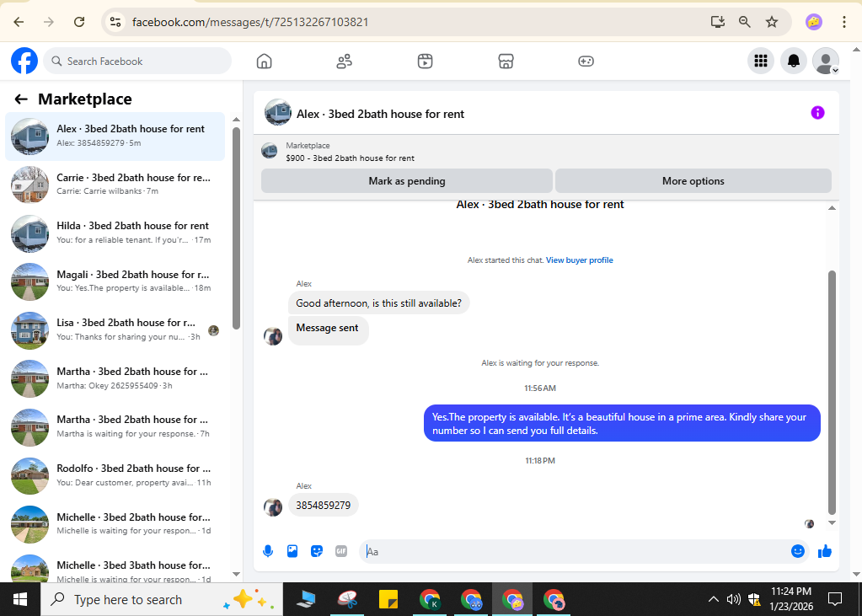This screenshot has width=862, height=616.
Task: Choose a GIF icon
Action: coord(341,551)
